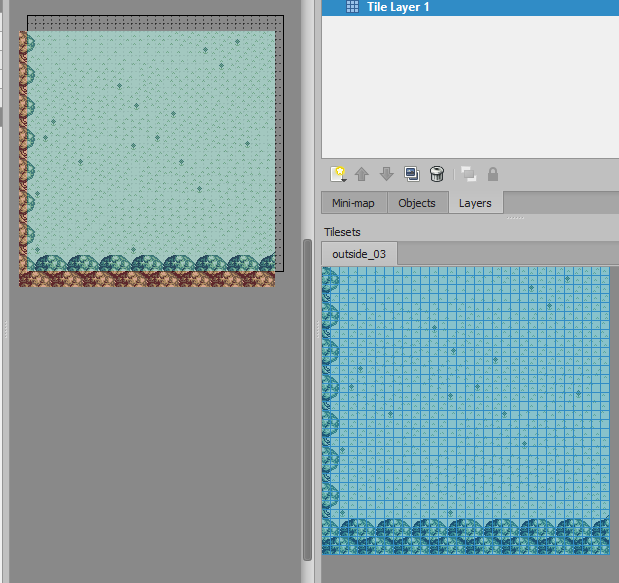Open the New Layer button menu
619x583 pixels.
pyautogui.click(x=339, y=174)
